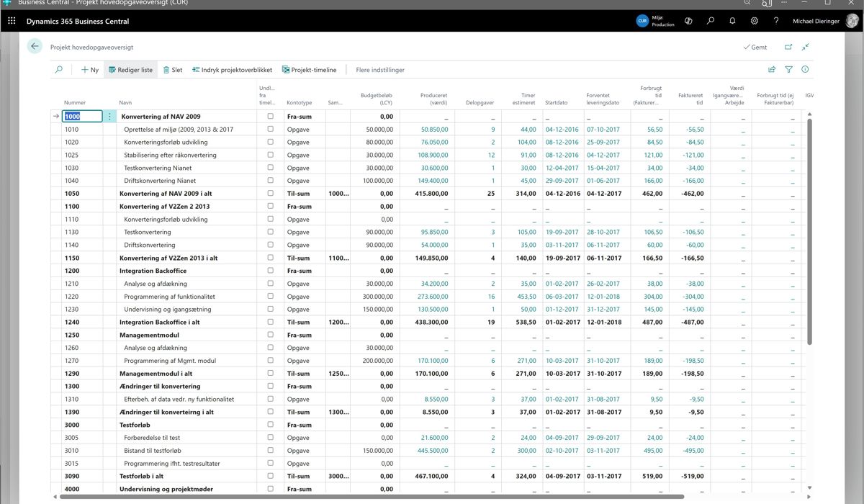
Task: Open page in new window icon
Action: point(788,47)
